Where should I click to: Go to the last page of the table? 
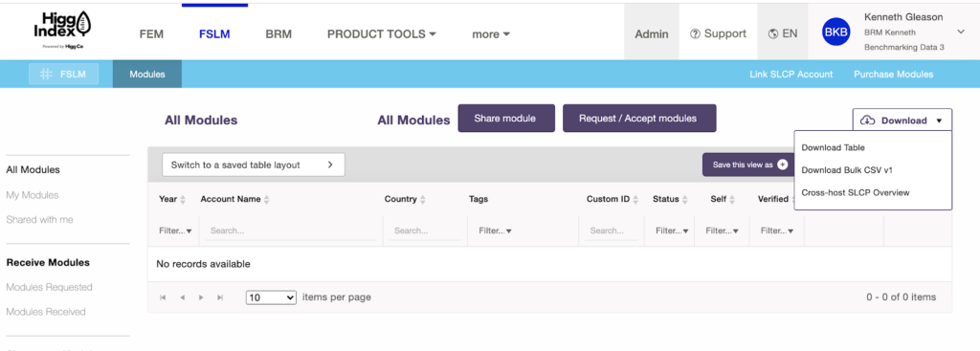click(220, 297)
